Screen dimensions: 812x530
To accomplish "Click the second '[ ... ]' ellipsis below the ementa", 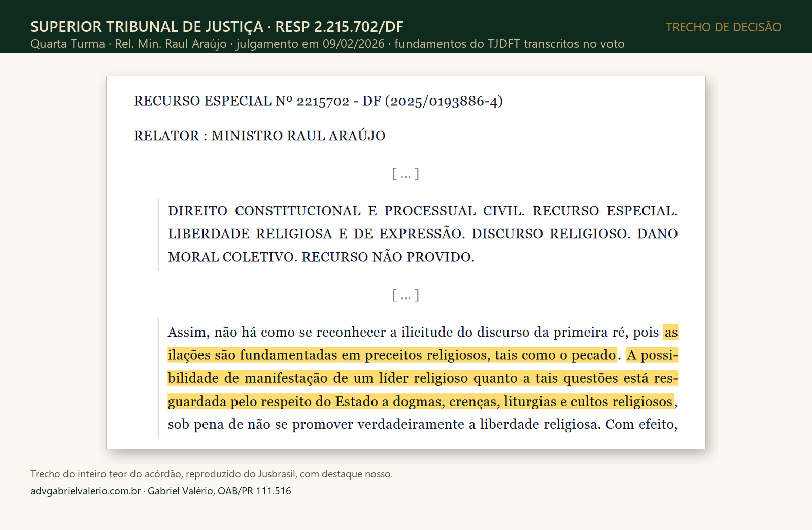I will 405,295.
